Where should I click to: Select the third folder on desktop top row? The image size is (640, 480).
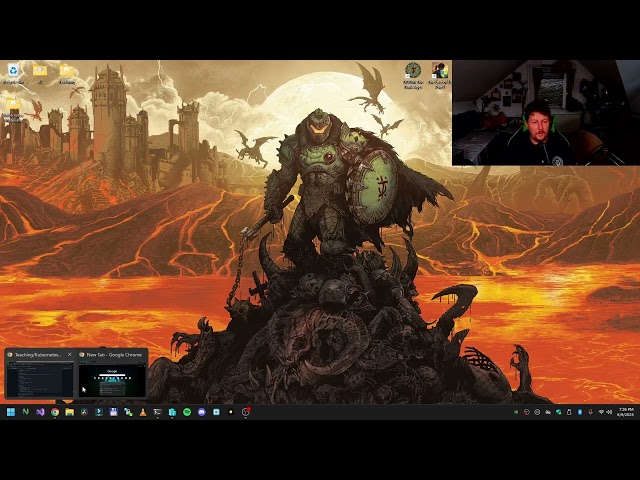(x=67, y=73)
